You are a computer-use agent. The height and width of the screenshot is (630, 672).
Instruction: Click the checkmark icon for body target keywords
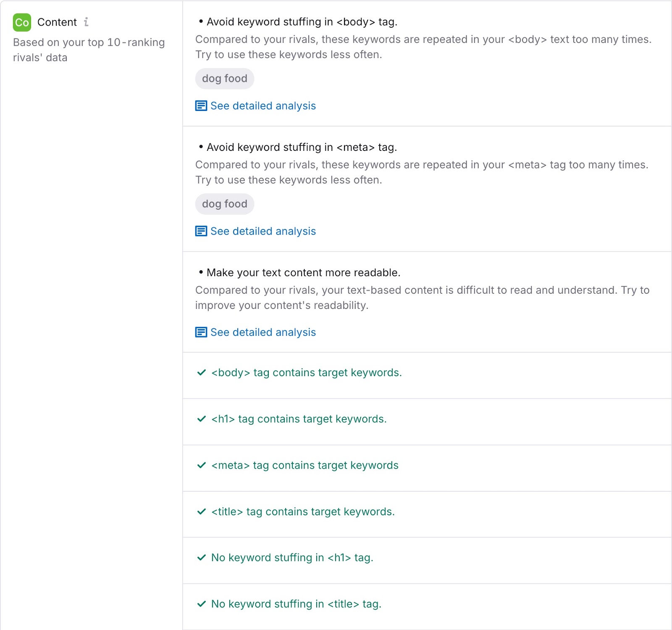201,372
